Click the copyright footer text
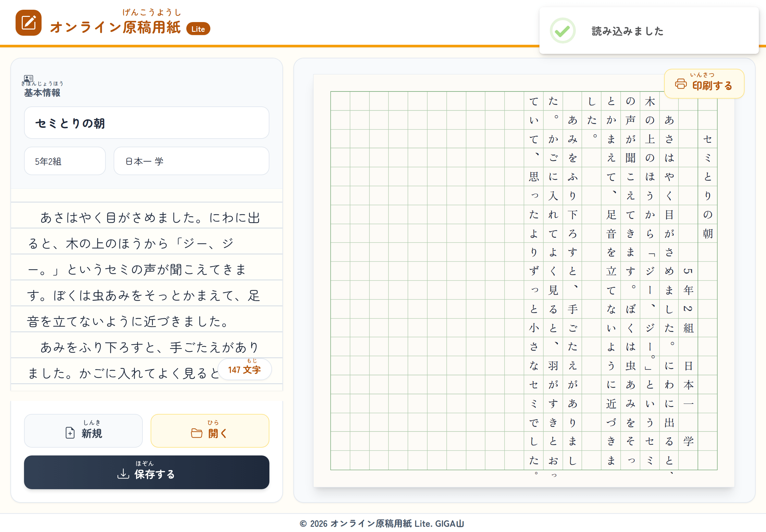This screenshot has height=532, width=766. coord(382,523)
